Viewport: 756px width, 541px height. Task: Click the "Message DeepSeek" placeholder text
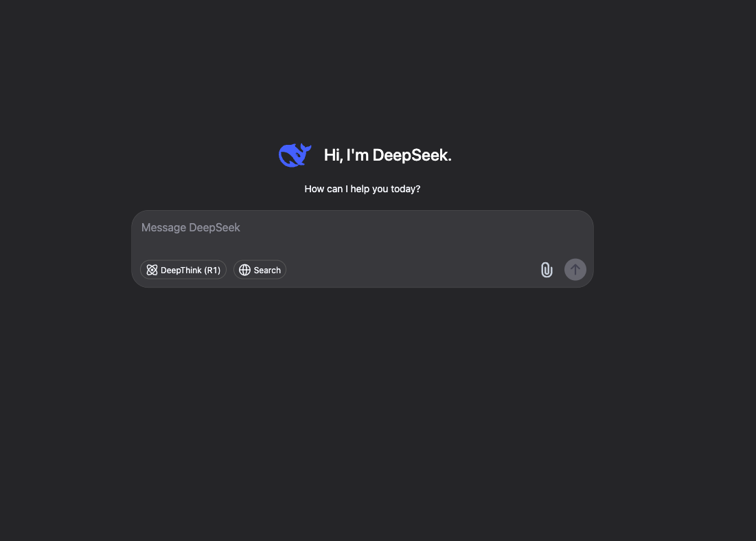point(190,227)
